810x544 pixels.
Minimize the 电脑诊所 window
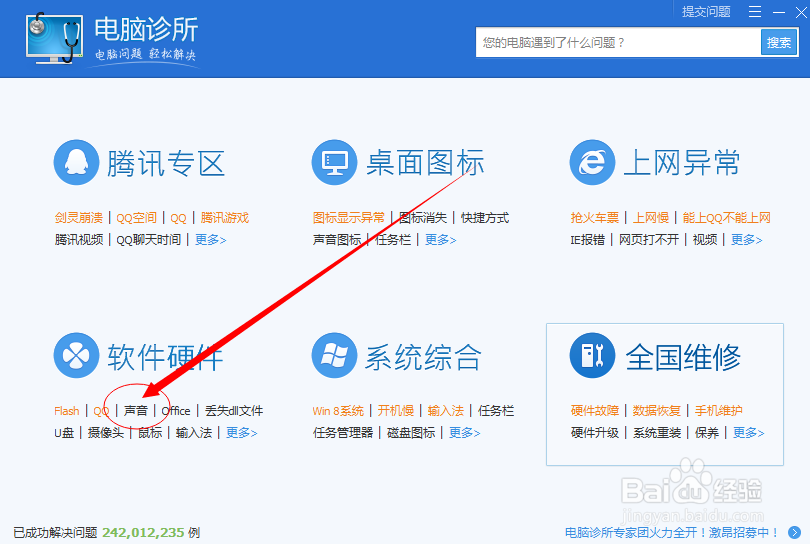[779, 12]
